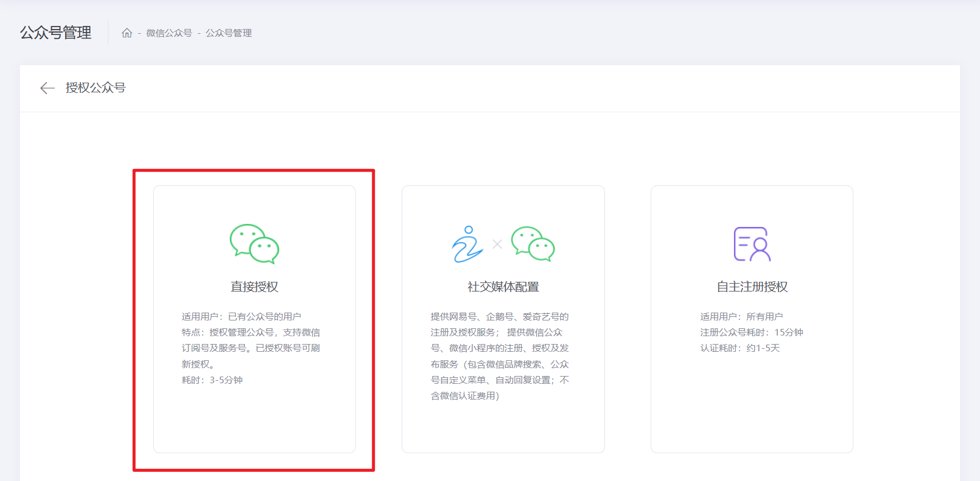This screenshot has height=481, width=980.
Task: Click the text 适用用户：所有用户
Action: 742,316
